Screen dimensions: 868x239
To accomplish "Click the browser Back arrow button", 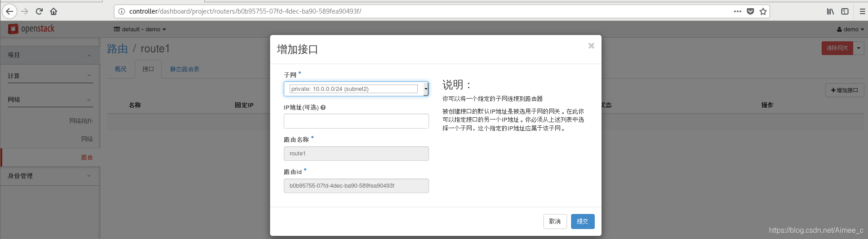I will click(x=10, y=11).
